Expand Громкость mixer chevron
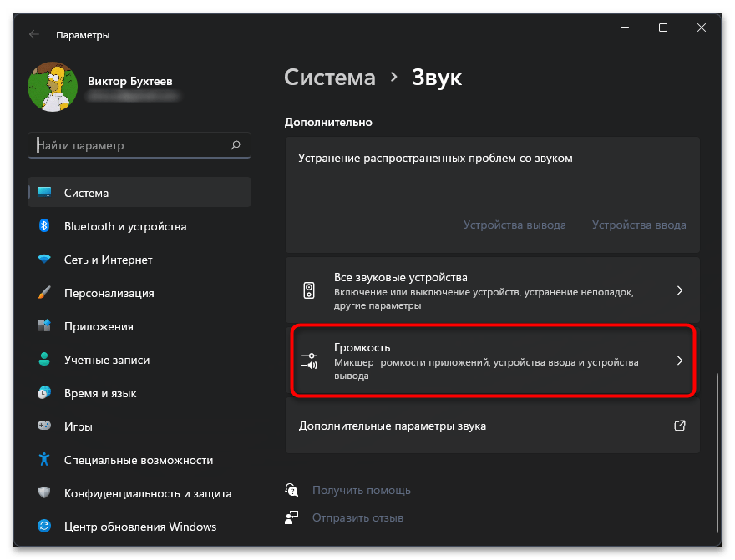Viewport: 735px width, 560px height. point(679,361)
